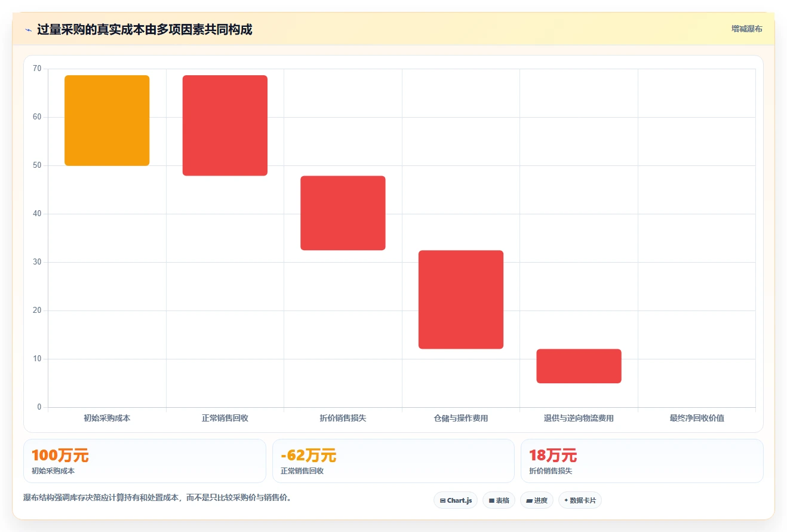Open the -62万元 正常销售回收 card
This screenshot has height=532, width=787.
393,461
